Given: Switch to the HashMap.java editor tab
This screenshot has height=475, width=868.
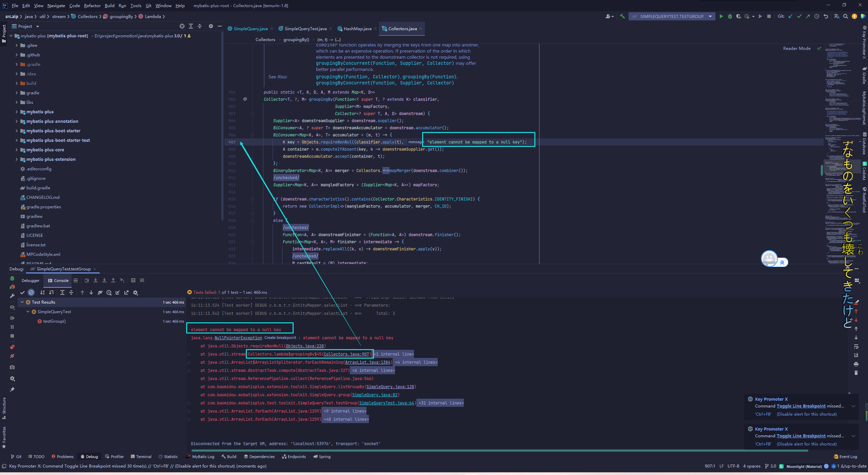Looking at the screenshot, I should coord(357,29).
